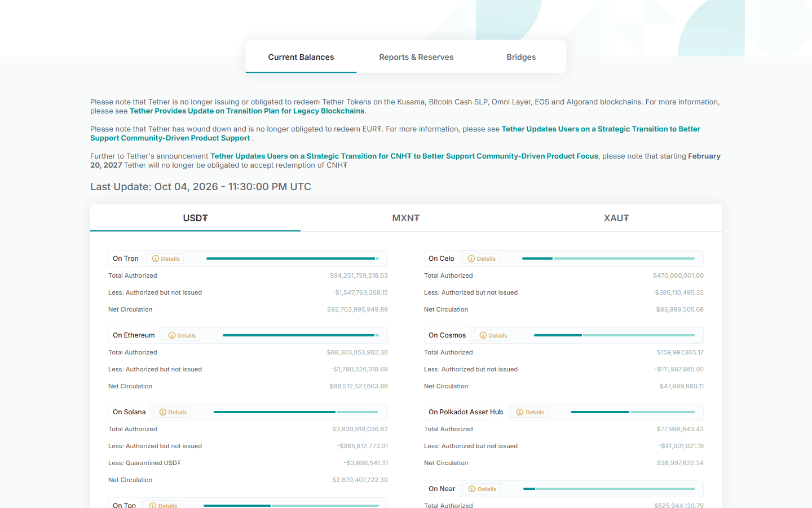
Task: Click the On Tron chain label
Action: coord(126,259)
